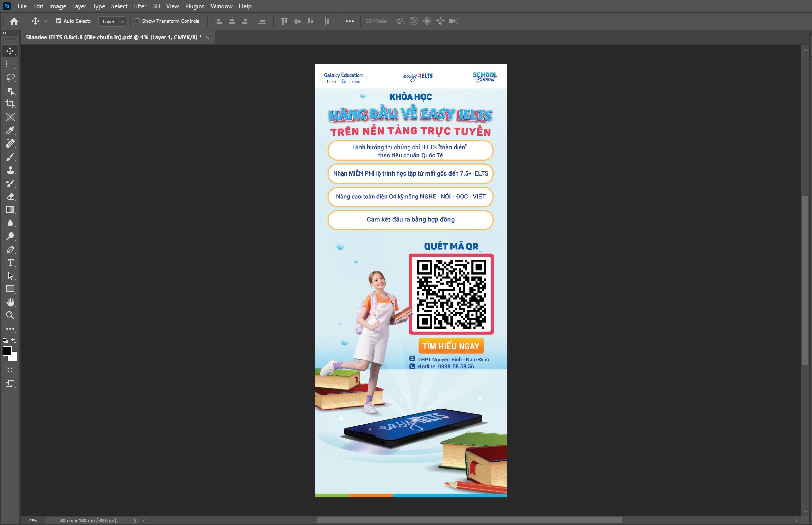Click the Photoshop logo icon
Image resolution: width=812 pixels, height=525 pixels.
7,6
